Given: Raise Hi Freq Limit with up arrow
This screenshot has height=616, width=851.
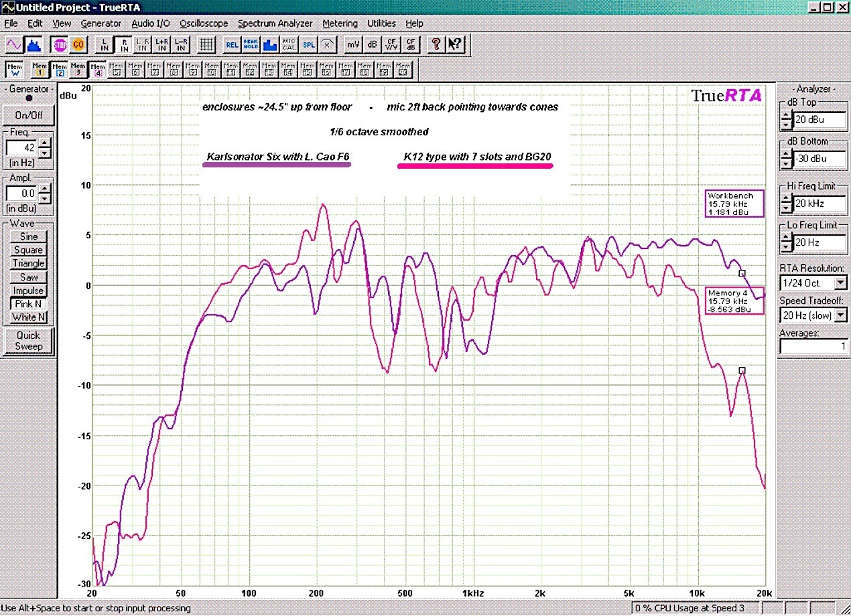Looking at the screenshot, I should pyautogui.click(x=786, y=199).
